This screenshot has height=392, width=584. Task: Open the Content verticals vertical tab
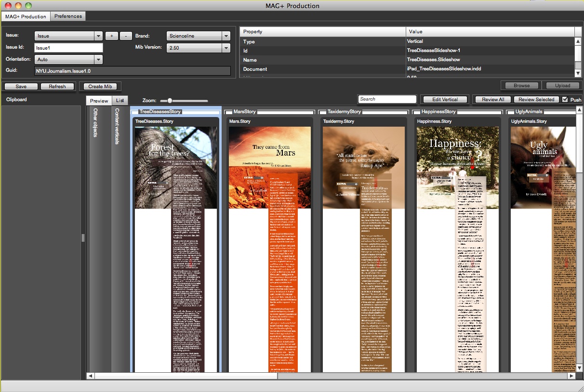117,126
